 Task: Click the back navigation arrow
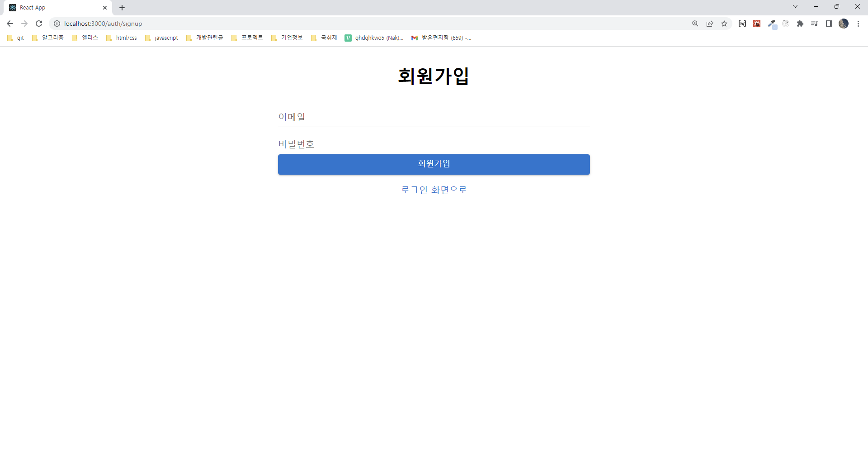(x=10, y=24)
